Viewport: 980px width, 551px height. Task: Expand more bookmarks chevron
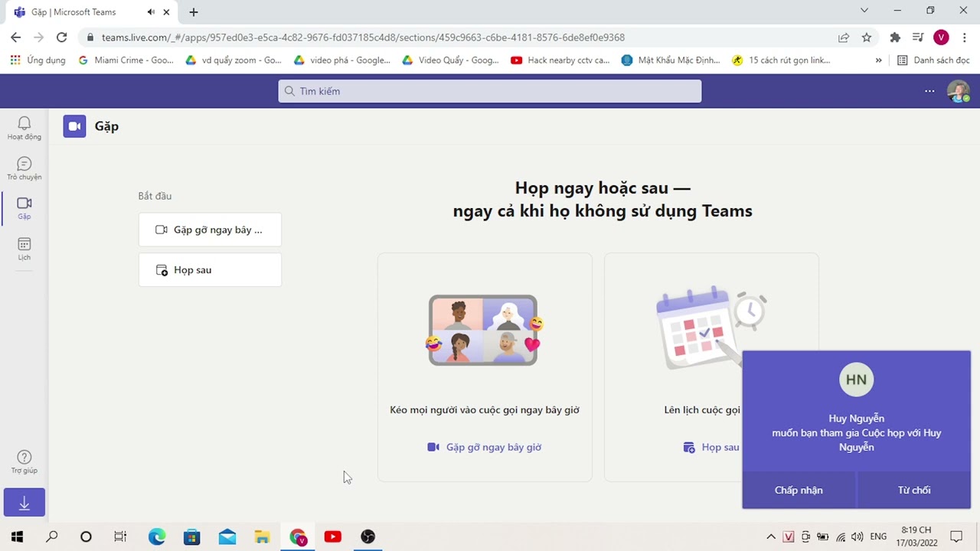click(879, 60)
